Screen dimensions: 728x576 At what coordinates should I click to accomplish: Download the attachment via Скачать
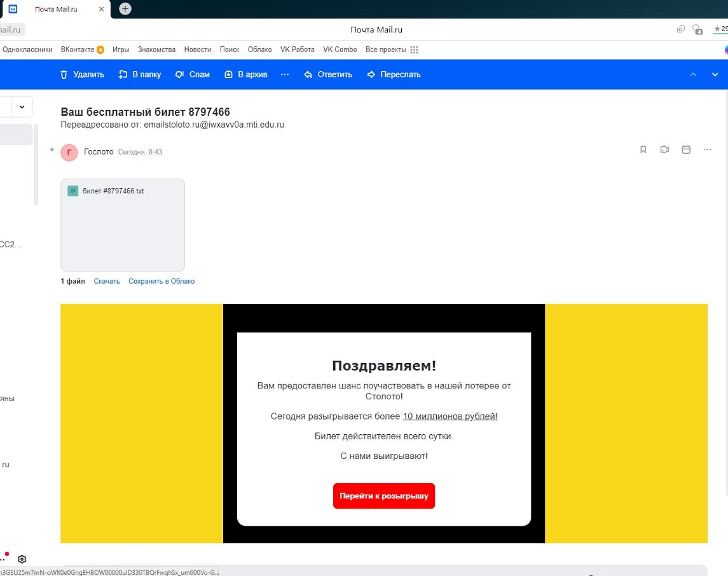coord(107,281)
